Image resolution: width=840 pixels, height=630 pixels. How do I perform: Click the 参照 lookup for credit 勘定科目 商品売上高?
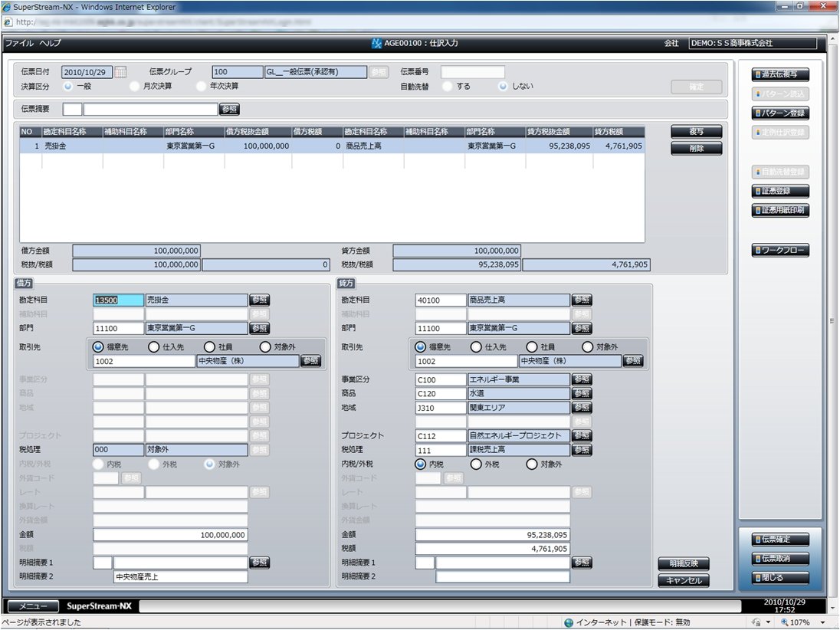point(582,300)
